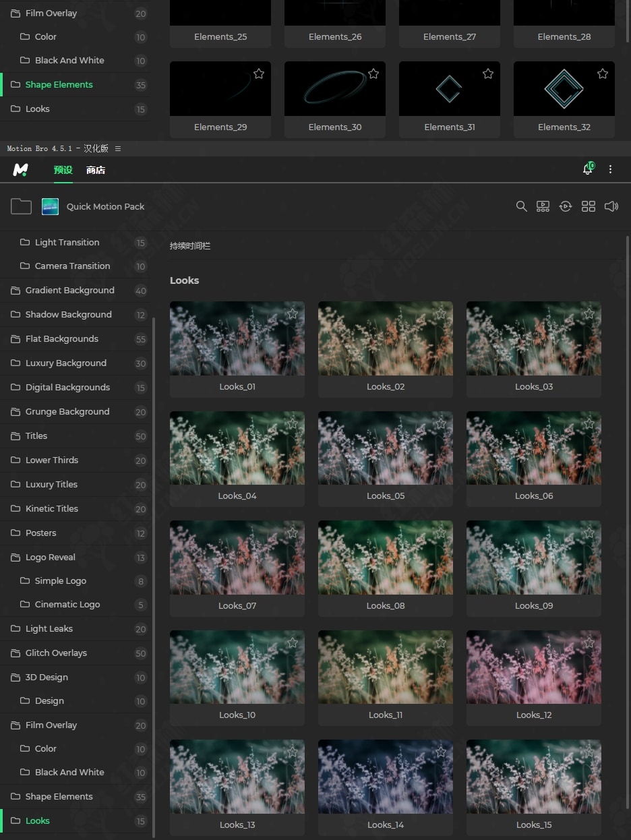Image resolution: width=631 pixels, height=840 pixels.
Task: Favorite the Looks_01 preset star
Action: tap(292, 313)
